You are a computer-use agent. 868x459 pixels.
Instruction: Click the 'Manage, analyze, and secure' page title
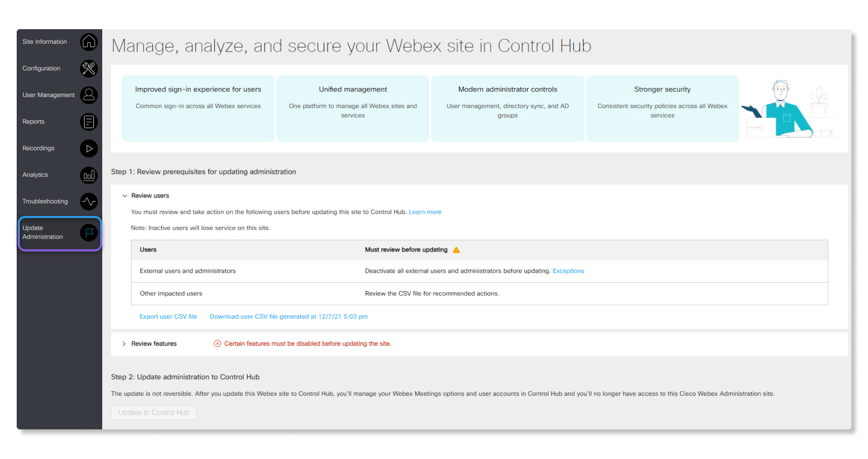tap(352, 46)
